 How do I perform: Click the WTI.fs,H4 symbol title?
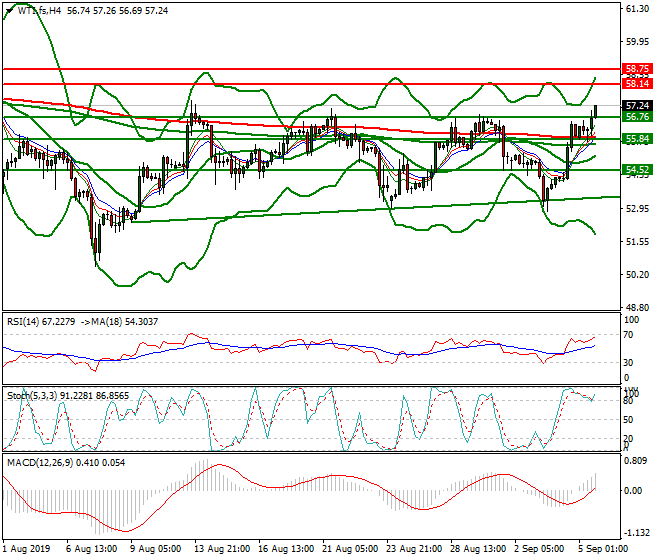click(40, 11)
